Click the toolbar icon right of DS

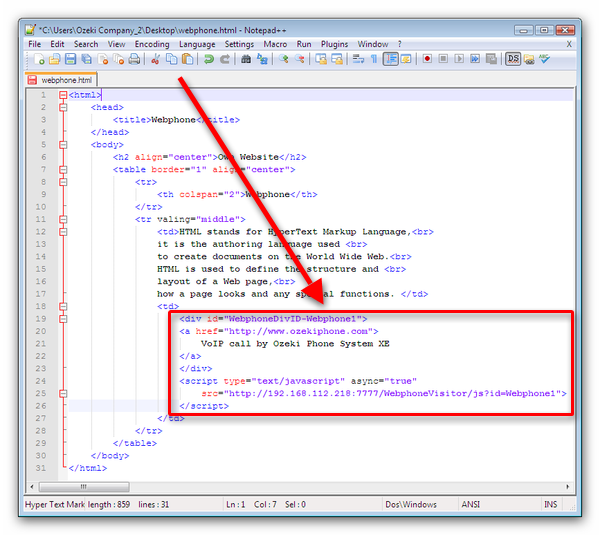pos(529,59)
